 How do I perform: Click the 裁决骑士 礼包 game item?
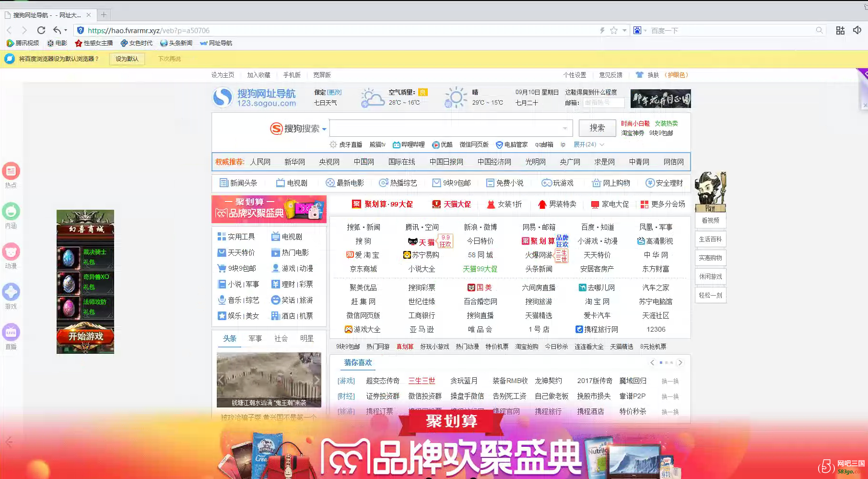[x=85, y=257]
